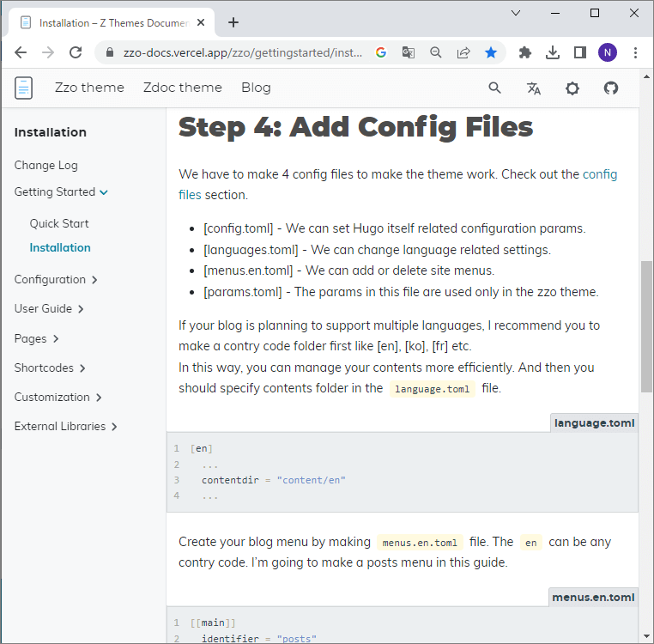Bookmark this page with the star icon
The width and height of the screenshot is (654, 644).
491,52
